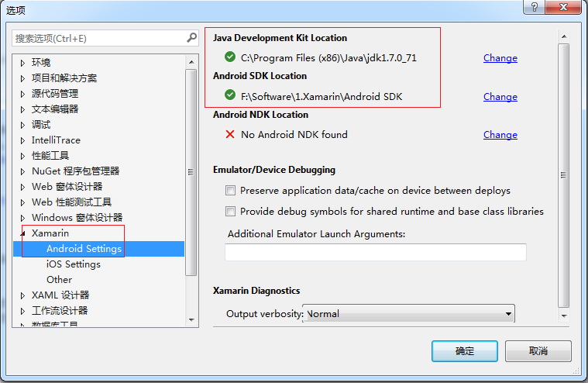Click the SDK path F:\Software\1.Xamarin\Android SDK
Viewport: 588px width, 383px height.
[x=322, y=97]
